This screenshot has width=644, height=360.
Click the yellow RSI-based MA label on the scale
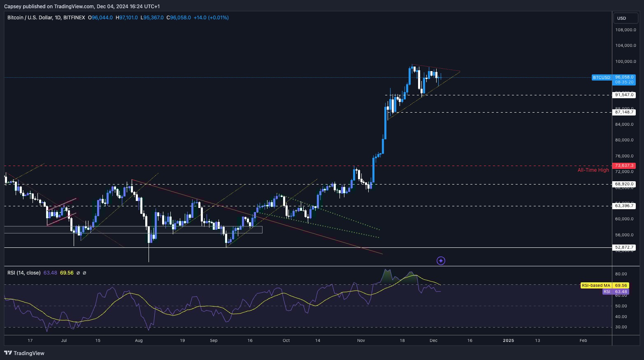click(x=596, y=285)
